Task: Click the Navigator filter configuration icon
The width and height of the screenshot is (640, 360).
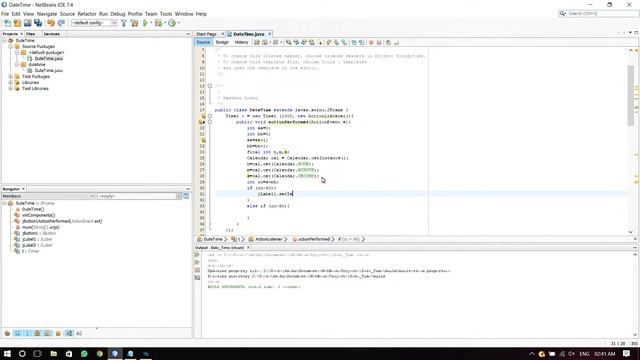Action: pos(186,196)
